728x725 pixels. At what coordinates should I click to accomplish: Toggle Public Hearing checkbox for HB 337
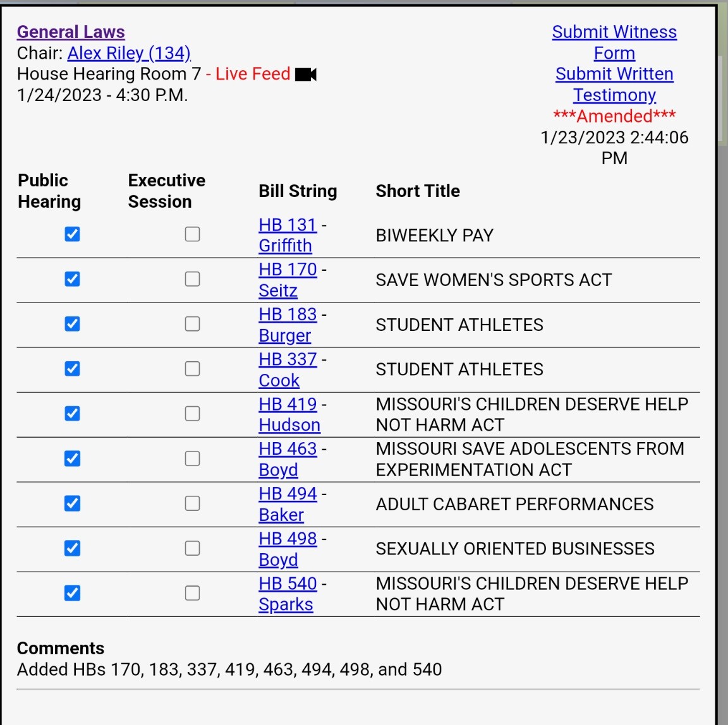click(x=73, y=369)
